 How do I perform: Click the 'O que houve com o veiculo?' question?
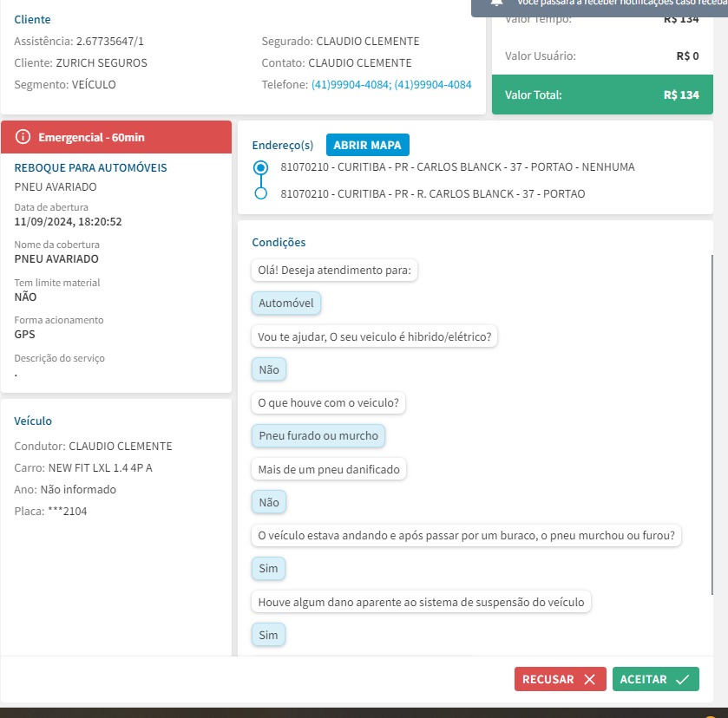pos(328,403)
